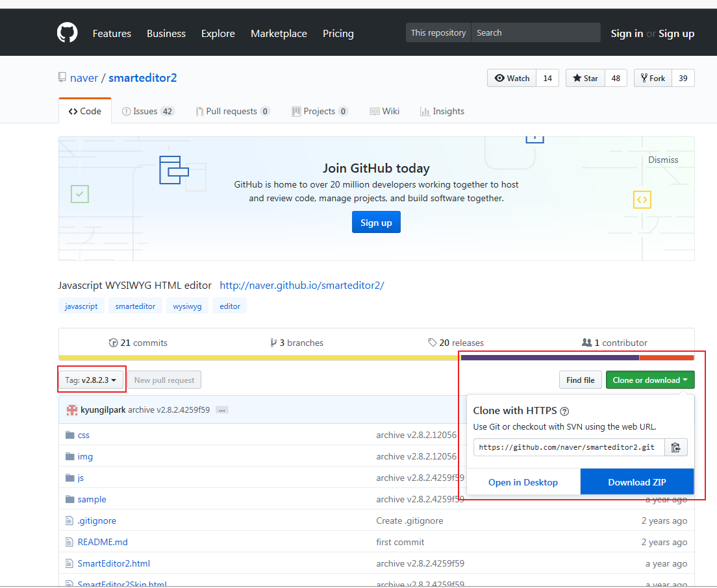717x588 pixels.
Task: Click Sign up link in header
Action: 676,33
